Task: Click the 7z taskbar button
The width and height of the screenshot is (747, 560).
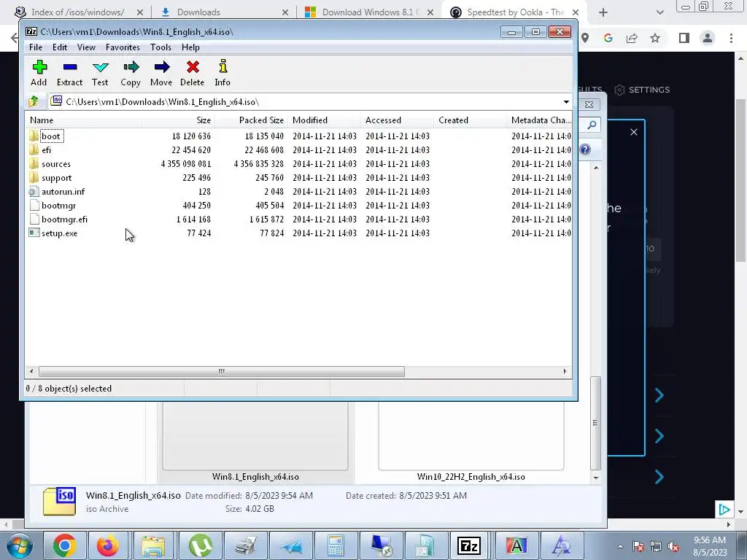Action: pyautogui.click(x=469, y=545)
